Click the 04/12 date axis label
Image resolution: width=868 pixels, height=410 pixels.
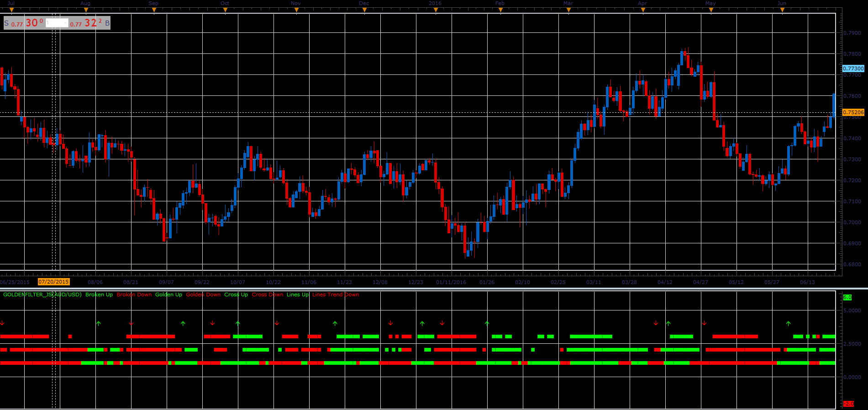665,282
